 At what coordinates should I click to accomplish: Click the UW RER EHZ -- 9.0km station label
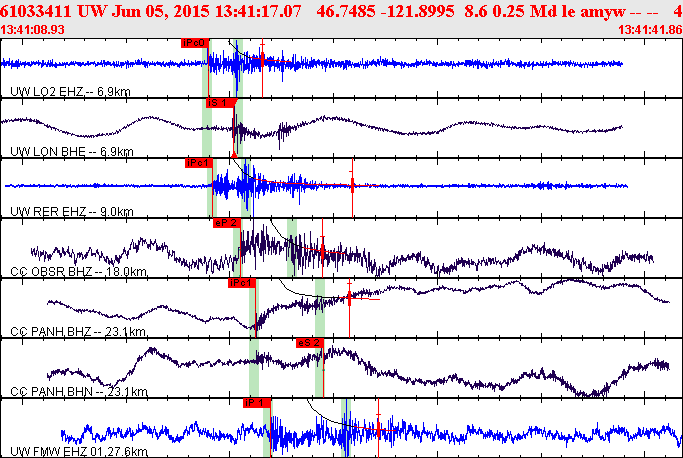click(x=72, y=212)
